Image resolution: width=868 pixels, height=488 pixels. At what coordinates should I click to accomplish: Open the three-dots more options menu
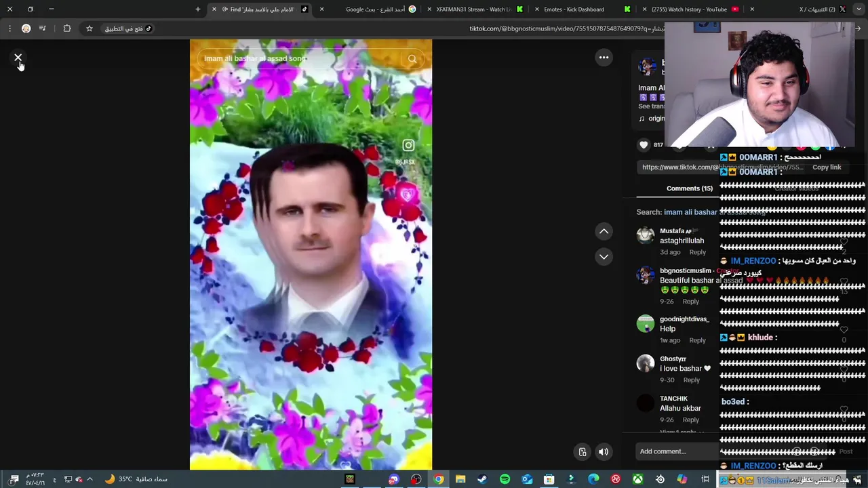tap(604, 58)
